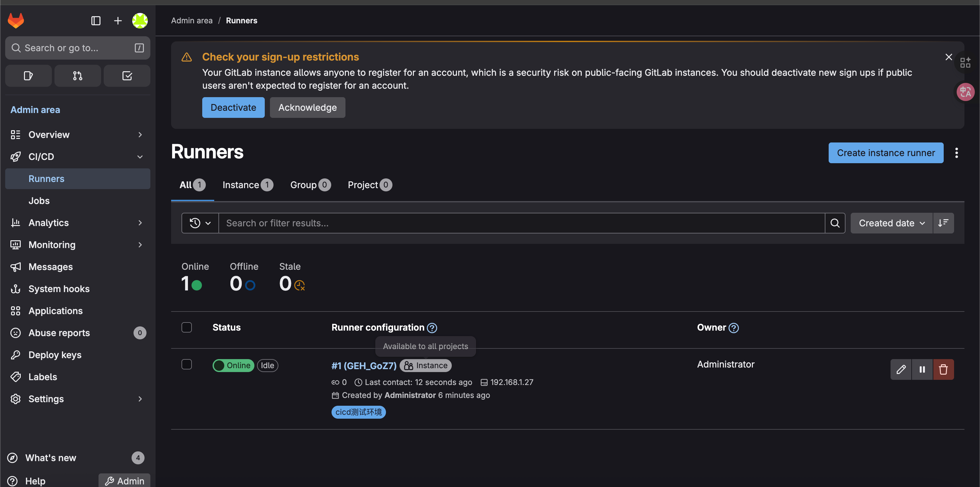
Task: Check the select-all runners checkbox
Action: coord(186,327)
